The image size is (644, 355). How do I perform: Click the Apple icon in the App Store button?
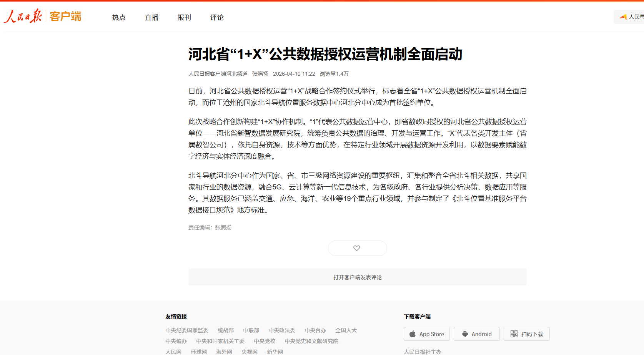pyautogui.click(x=413, y=333)
